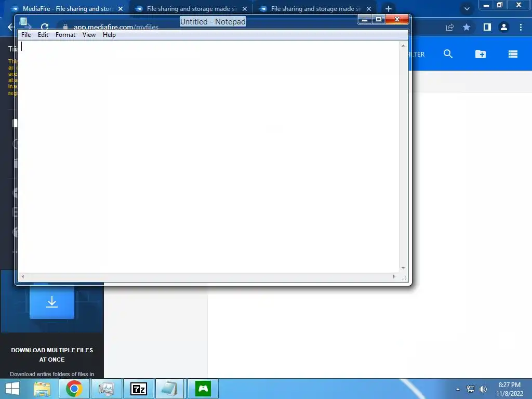Switch MediaFire to list view
This screenshot has height=399, width=532.
tap(513, 54)
